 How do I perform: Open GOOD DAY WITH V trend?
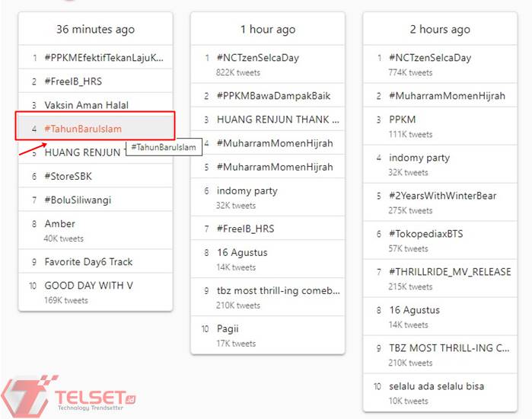(x=89, y=286)
